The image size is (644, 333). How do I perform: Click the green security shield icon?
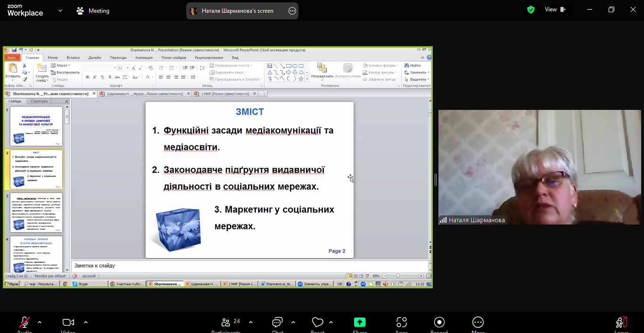pyautogui.click(x=531, y=10)
